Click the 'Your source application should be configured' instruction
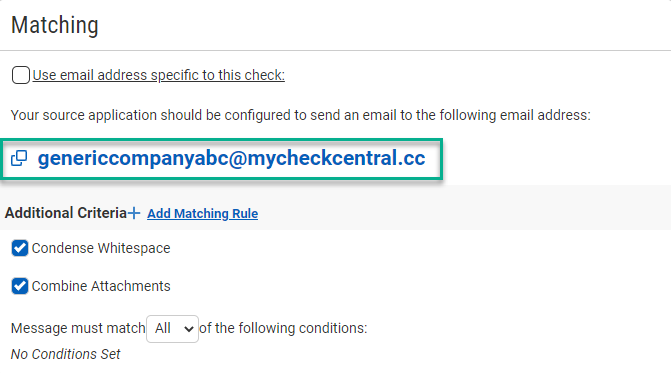 (300, 115)
